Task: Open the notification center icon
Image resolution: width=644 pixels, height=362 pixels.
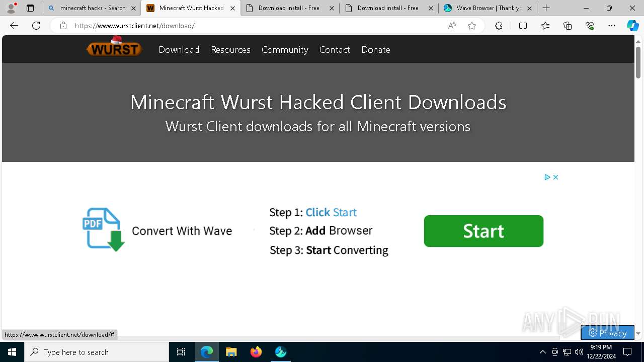Action: point(627,352)
